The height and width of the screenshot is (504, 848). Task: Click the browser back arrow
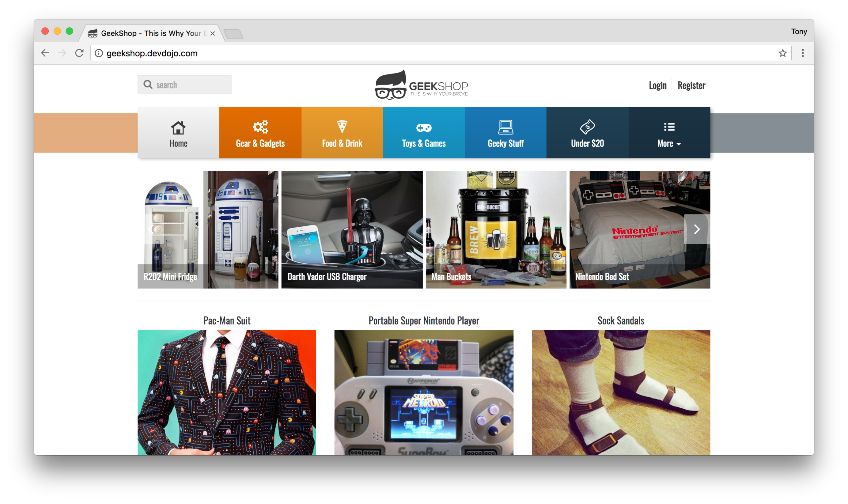coord(45,53)
